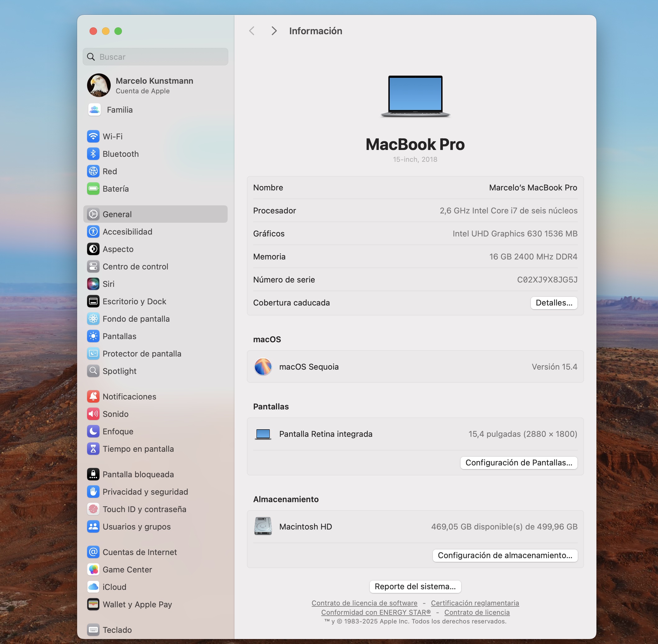Open Notificaciones bell icon

click(x=93, y=396)
